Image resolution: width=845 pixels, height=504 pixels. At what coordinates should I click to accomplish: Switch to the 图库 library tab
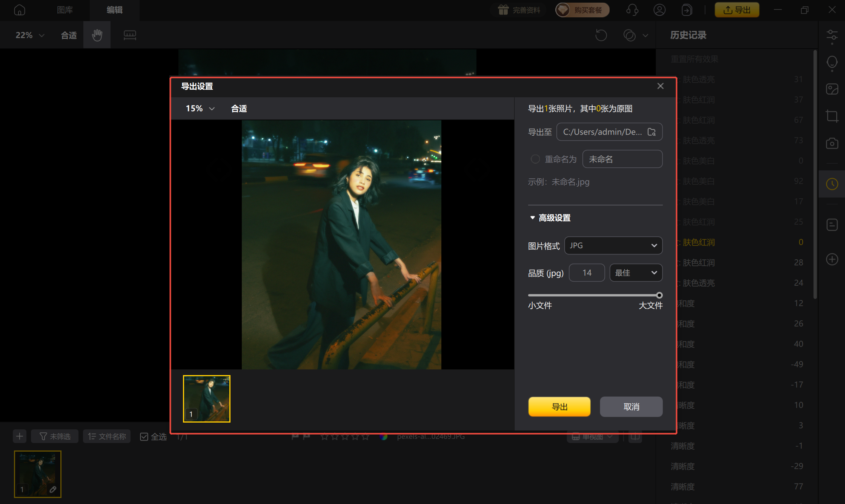coord(65,10)
